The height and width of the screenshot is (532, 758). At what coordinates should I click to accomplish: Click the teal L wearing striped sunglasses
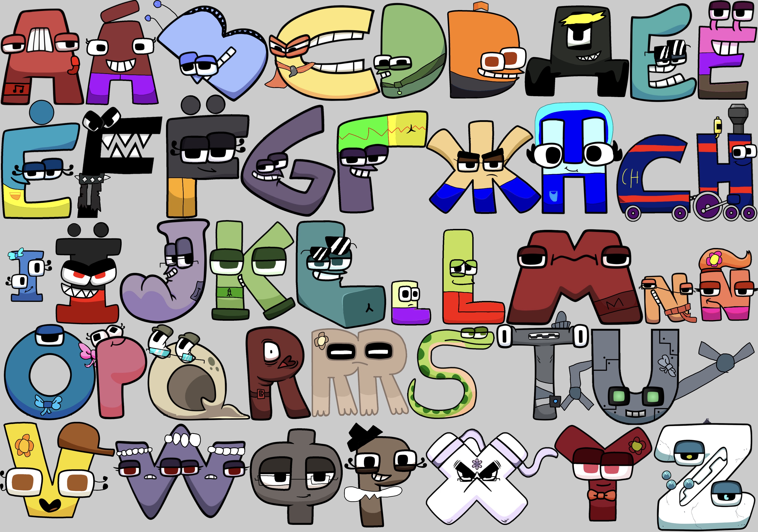click(340, 274)
